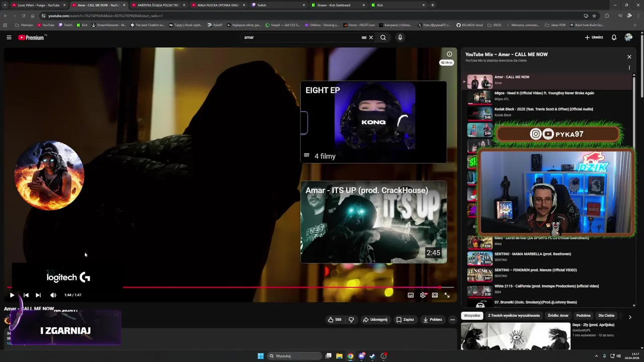644x362 pixels.
Task: Go to the YouTube Premium home logo
Action: coord(31,37)
